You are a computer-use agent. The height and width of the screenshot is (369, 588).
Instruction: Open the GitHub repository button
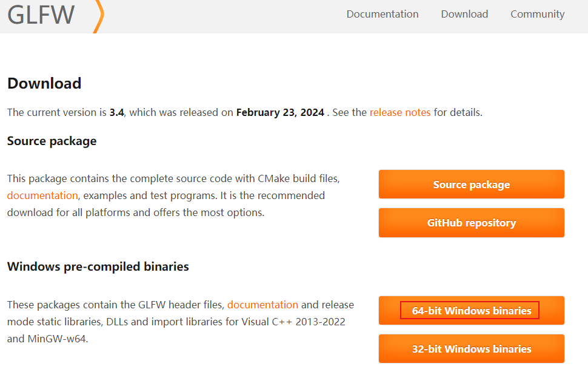(471, 223)
